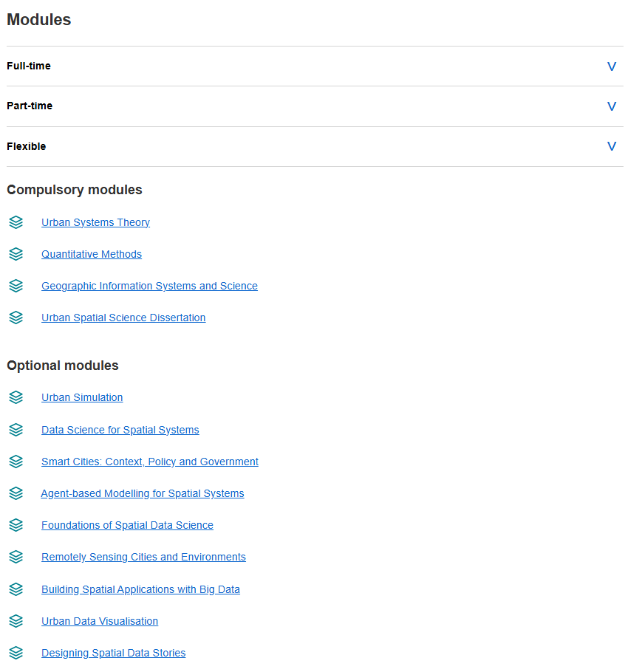Follow Building Spatial Applications with Big Data link
Screen dimensions: 625x672
click(x=140, y=589)
